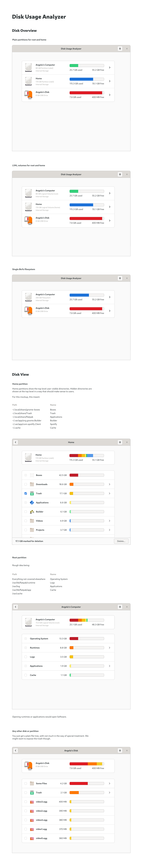Uncheck the Trash checkbox in Home window
The height and width of the screenshot is (868, 144).
click(26, 493)
